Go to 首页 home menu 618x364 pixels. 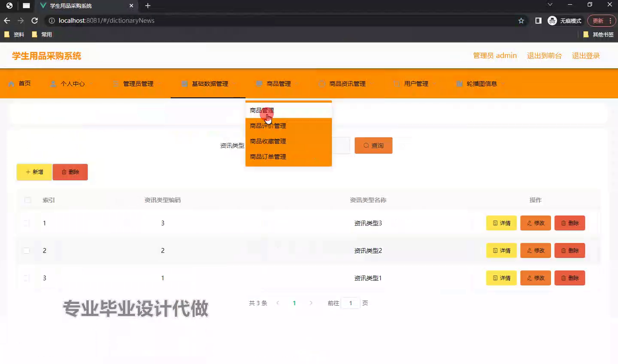click(20, 83)
